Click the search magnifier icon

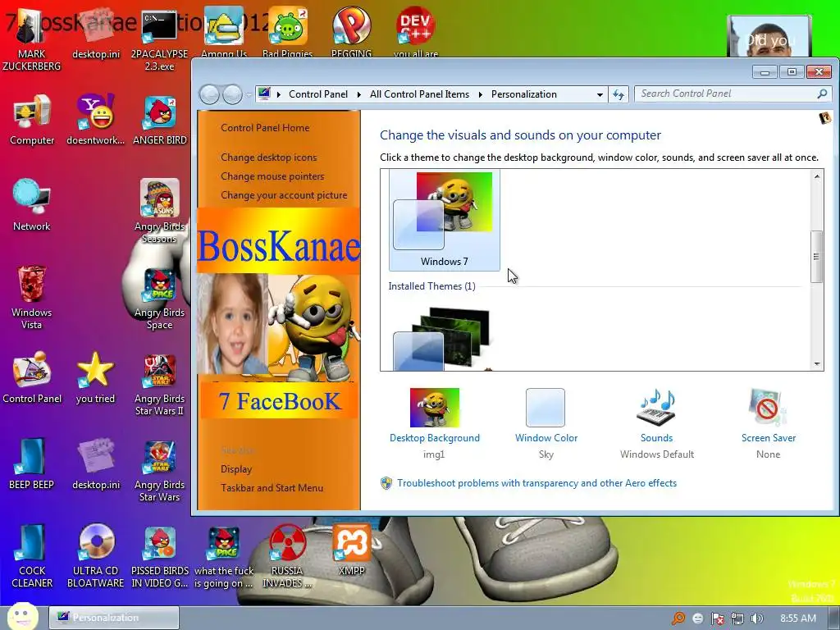822,94
